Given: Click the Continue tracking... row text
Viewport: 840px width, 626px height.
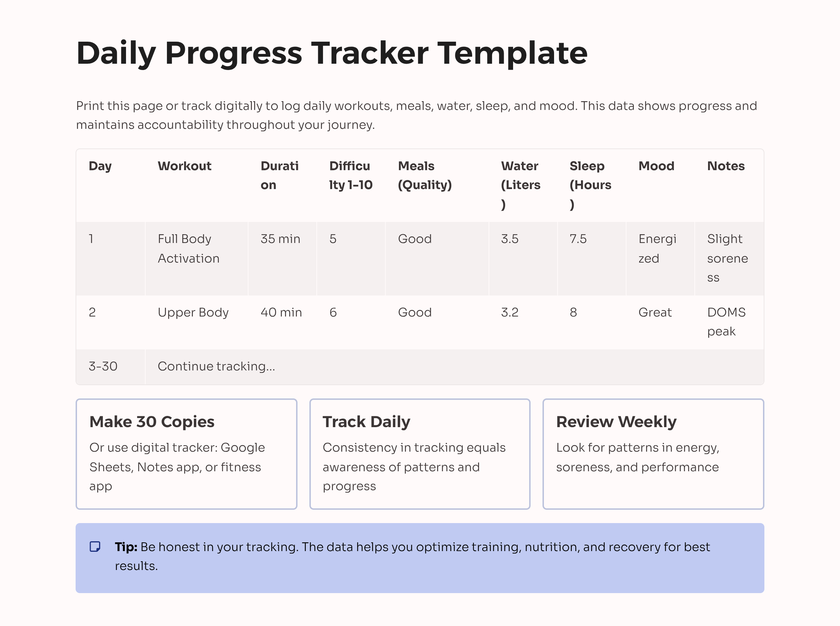Looking at the screenshot, I should tap(216, 366).
